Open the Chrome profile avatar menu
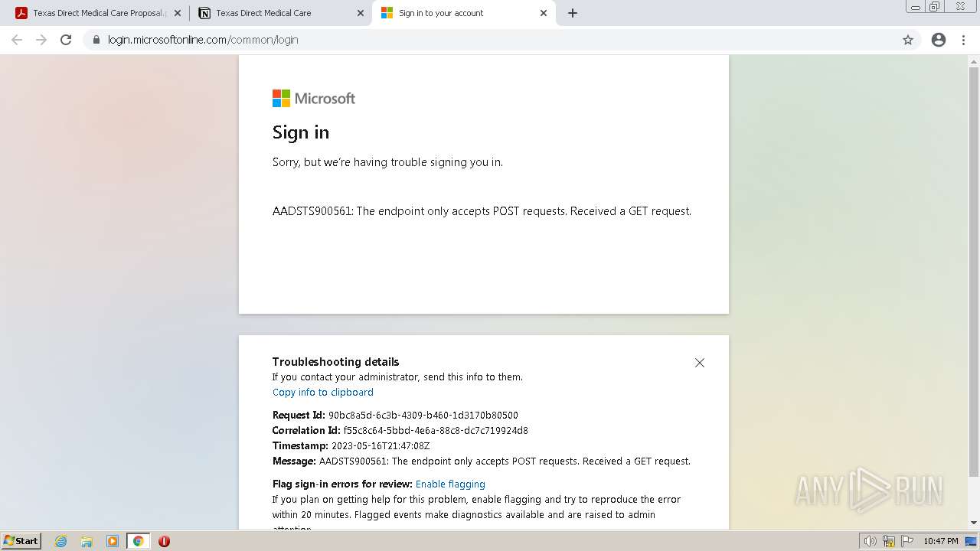 click(x=939, y=40)
